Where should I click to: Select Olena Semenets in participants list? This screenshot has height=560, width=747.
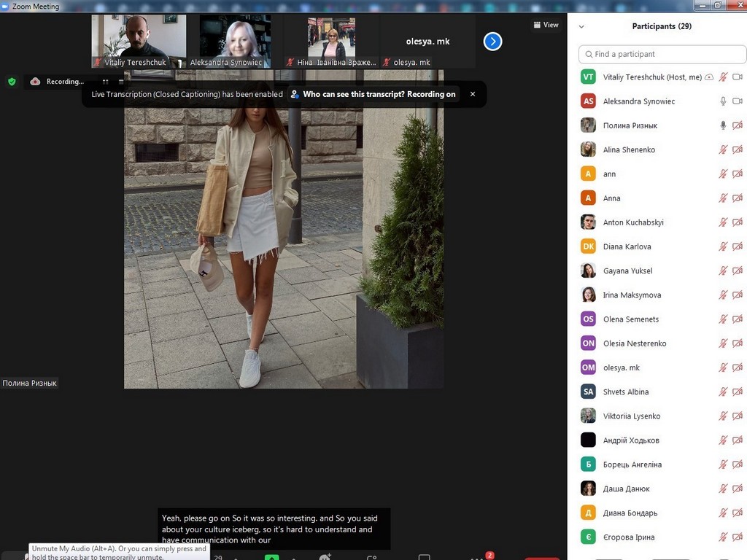coord(630,319)
